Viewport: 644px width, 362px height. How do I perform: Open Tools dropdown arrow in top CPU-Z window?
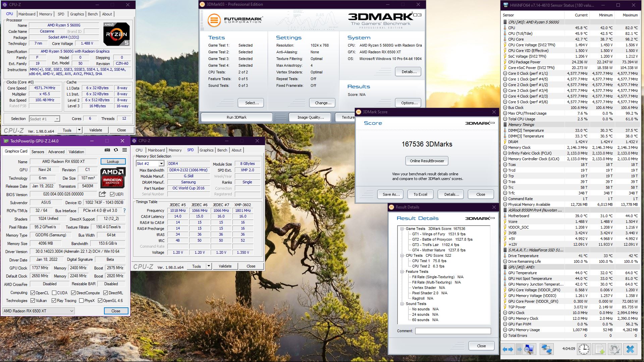click(x=79, y=130)
